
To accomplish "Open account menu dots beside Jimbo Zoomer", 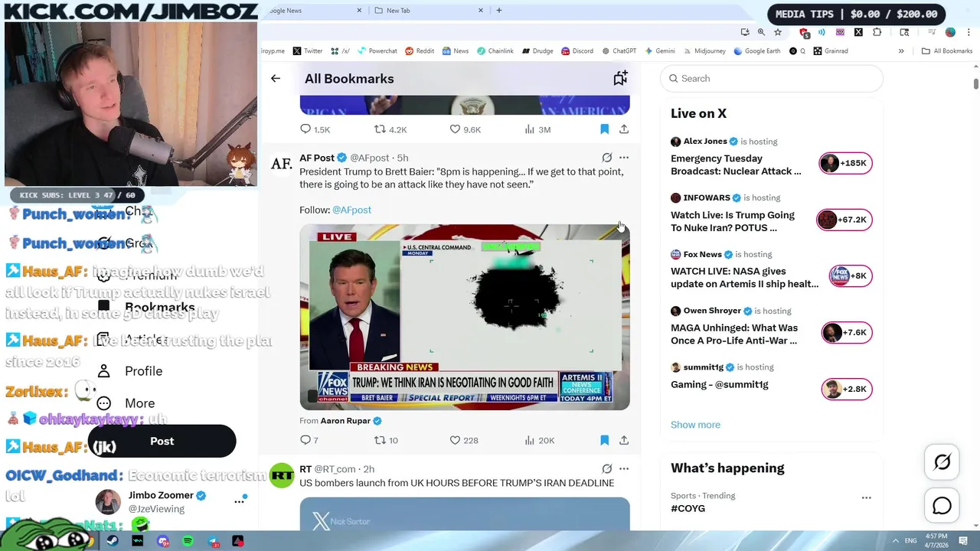I will 239,501.
